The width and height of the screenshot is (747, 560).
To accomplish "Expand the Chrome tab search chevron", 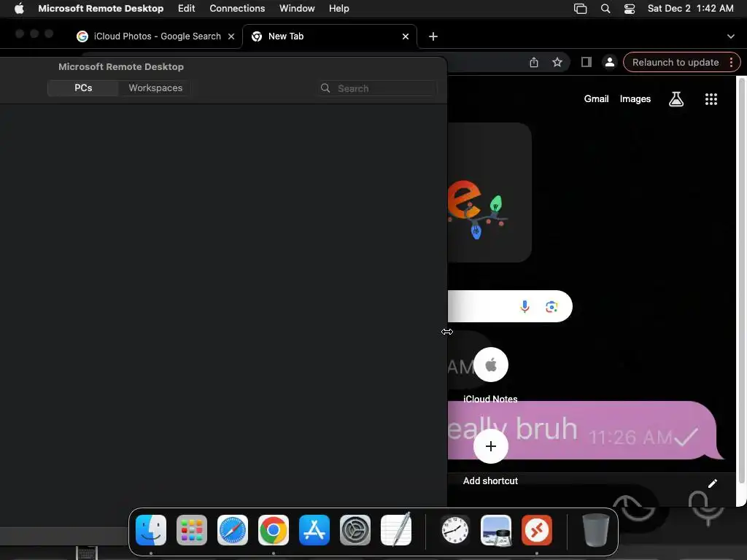I will click(x=731, y=36).
